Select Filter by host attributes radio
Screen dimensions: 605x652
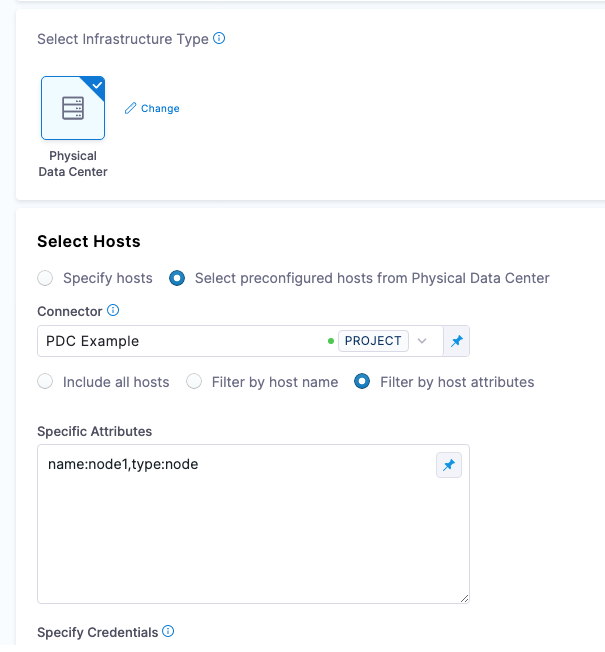362,382
